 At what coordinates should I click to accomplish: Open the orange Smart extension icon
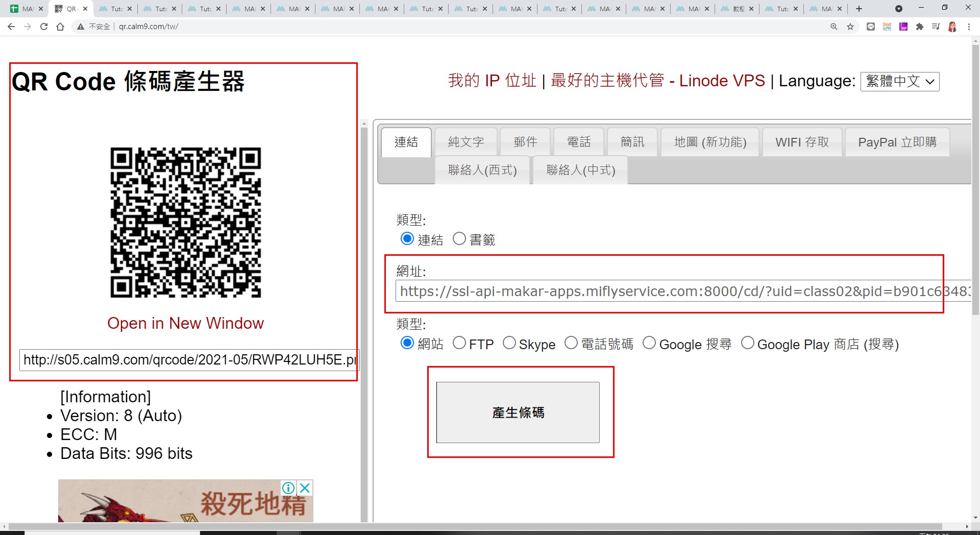(x=887, y=27)
